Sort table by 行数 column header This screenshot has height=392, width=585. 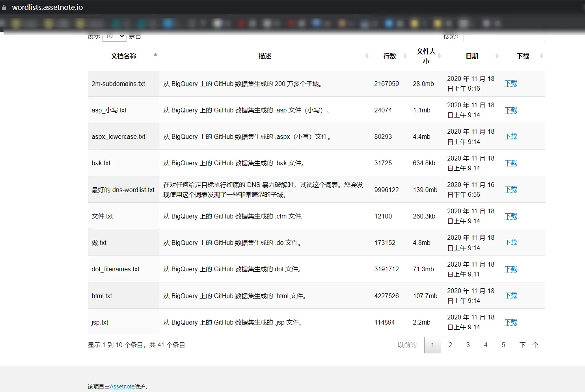click(390, 56)
